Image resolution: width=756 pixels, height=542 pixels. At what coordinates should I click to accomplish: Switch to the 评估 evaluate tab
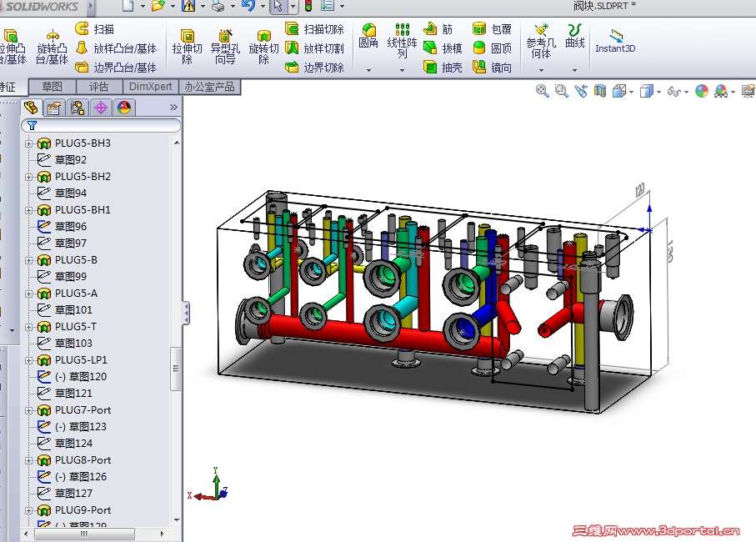point(99,87)
